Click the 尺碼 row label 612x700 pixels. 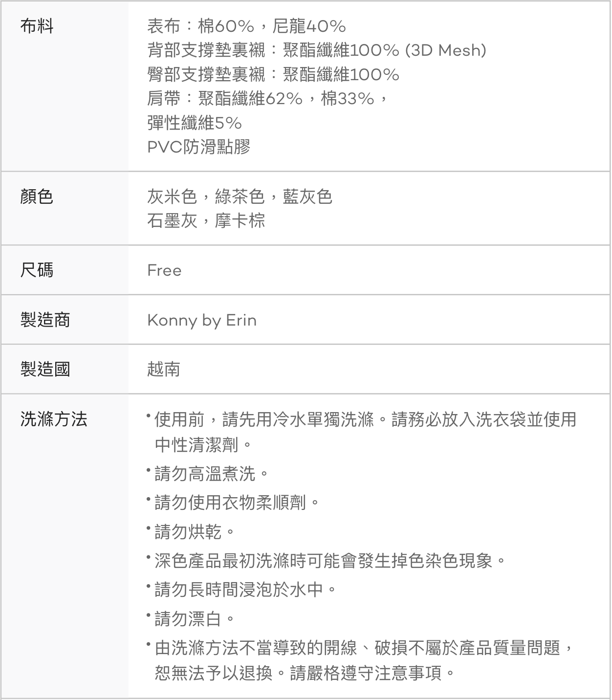pyautogui.click(x=37, y=270)
